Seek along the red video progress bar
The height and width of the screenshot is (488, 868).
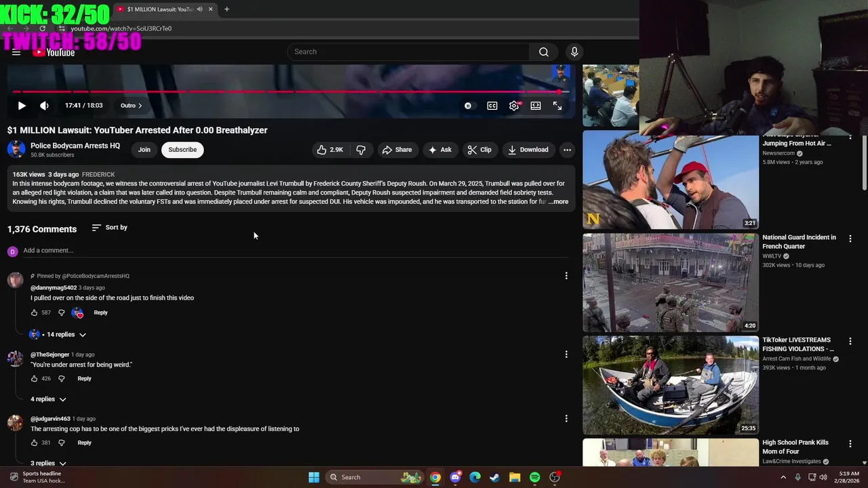(290, 91)
